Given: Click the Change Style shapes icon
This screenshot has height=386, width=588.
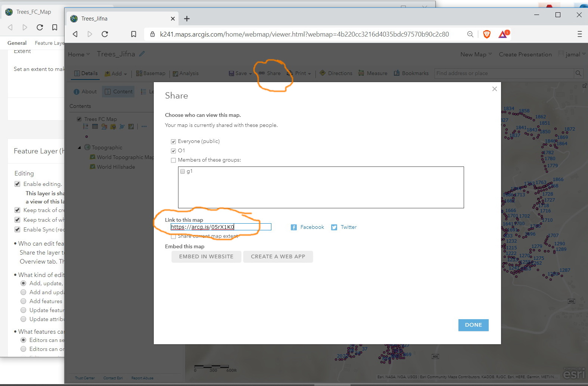Looking at the screenshot, I should (x=104, y=127).
